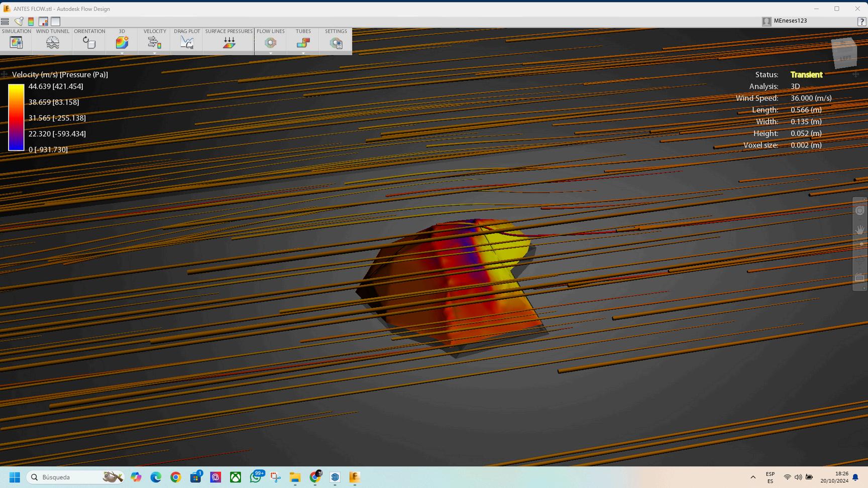Switch to 3D analysis mode
Image resolution: width=868 pixels, height=488 pixels.
tap(122, 42)
